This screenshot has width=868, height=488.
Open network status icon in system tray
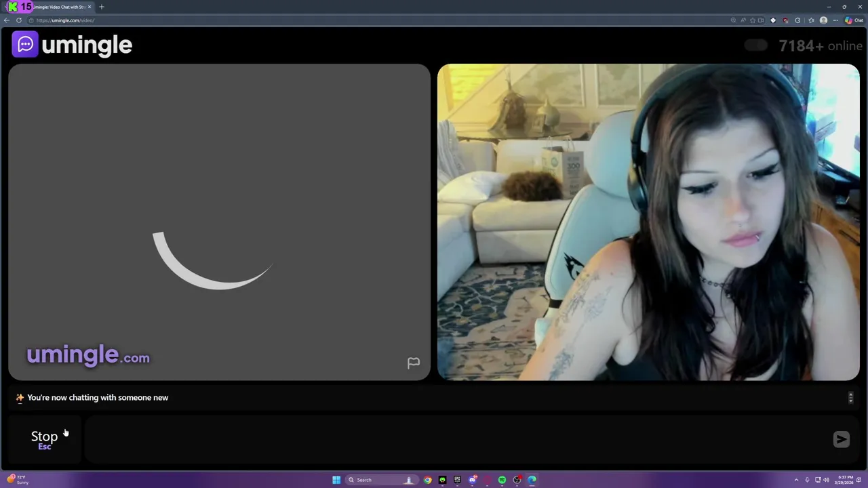[x=818, y=480]
